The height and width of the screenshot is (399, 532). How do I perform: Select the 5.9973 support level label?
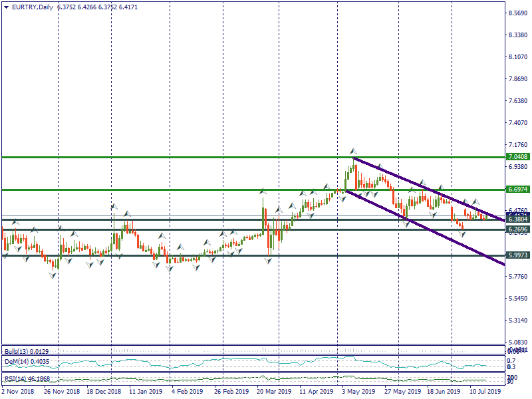coord(517,255)
